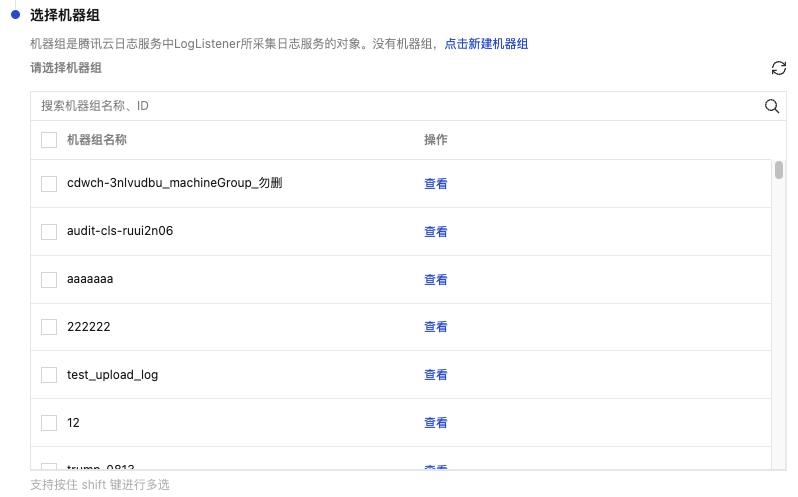Click the 机器组名称 column header
Image resolution: width=798 pixels, height=497 pixels.
click(97, 140)
